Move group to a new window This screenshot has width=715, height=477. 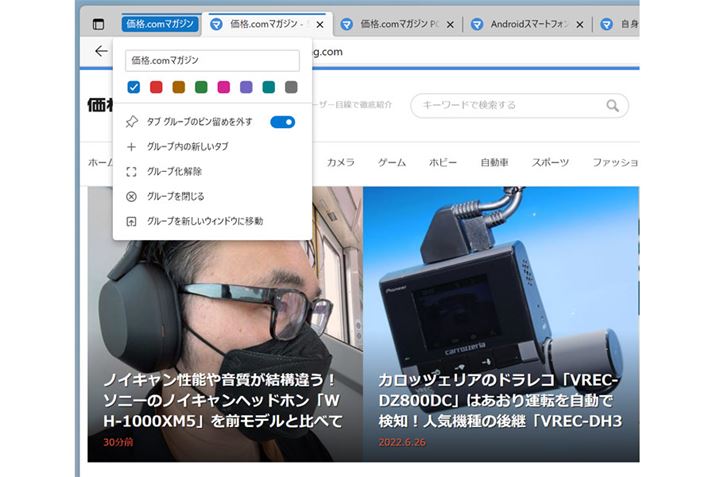click(204, 221)
